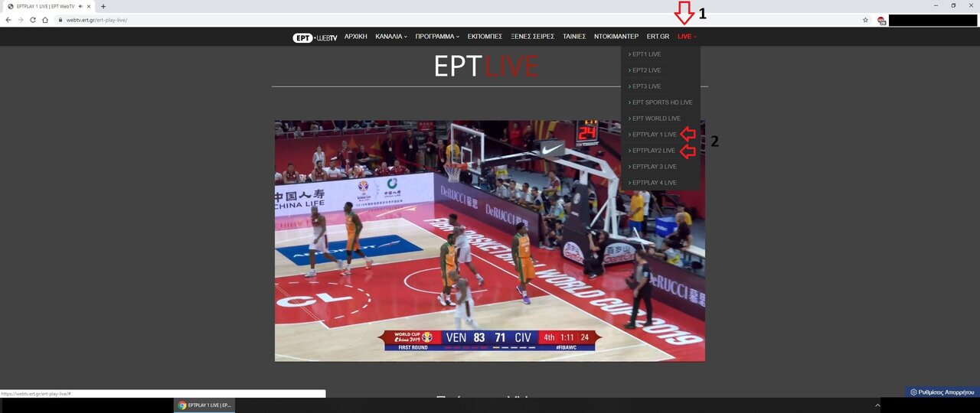Open the browser home page icon
Image resolution: width=980 pixels, height=413 pixels.
[46, 20]
